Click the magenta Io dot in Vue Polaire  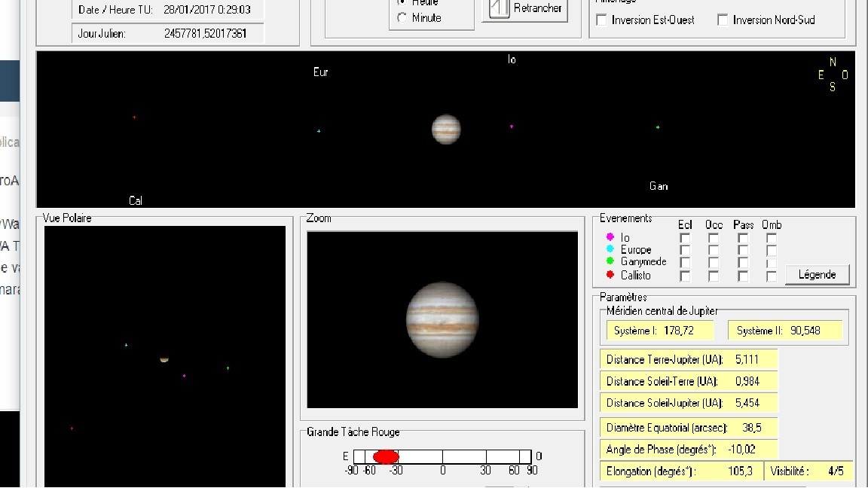[185, 376]
